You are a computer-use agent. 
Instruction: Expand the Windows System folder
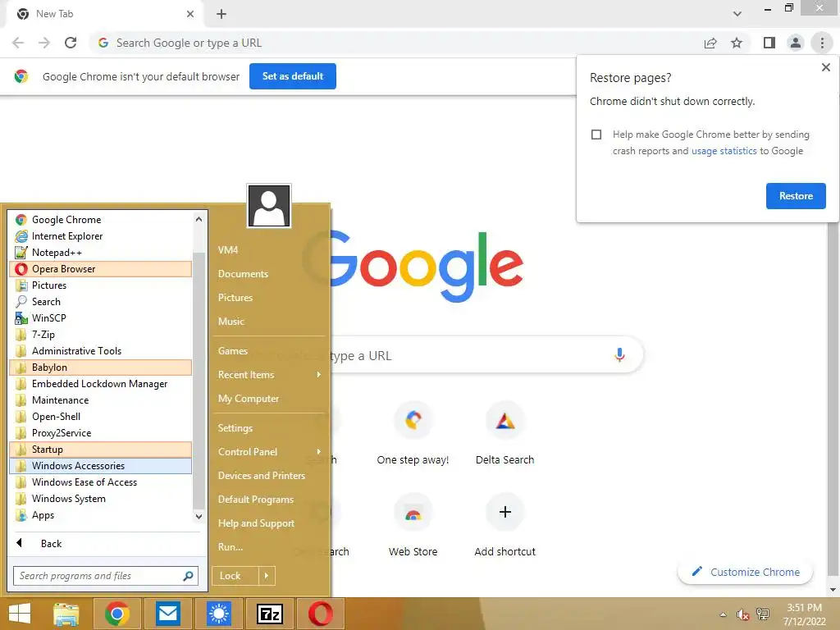tap(101, 499)
